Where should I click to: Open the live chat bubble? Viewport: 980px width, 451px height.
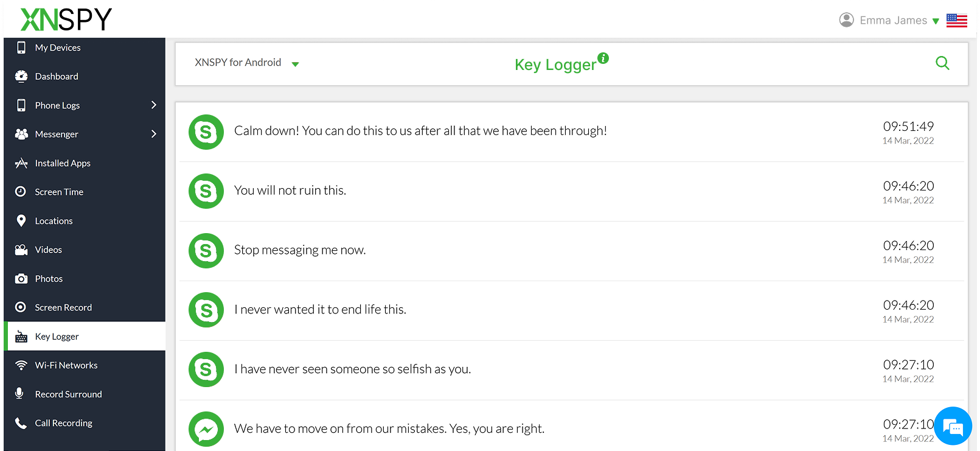[x=953, y=426]
